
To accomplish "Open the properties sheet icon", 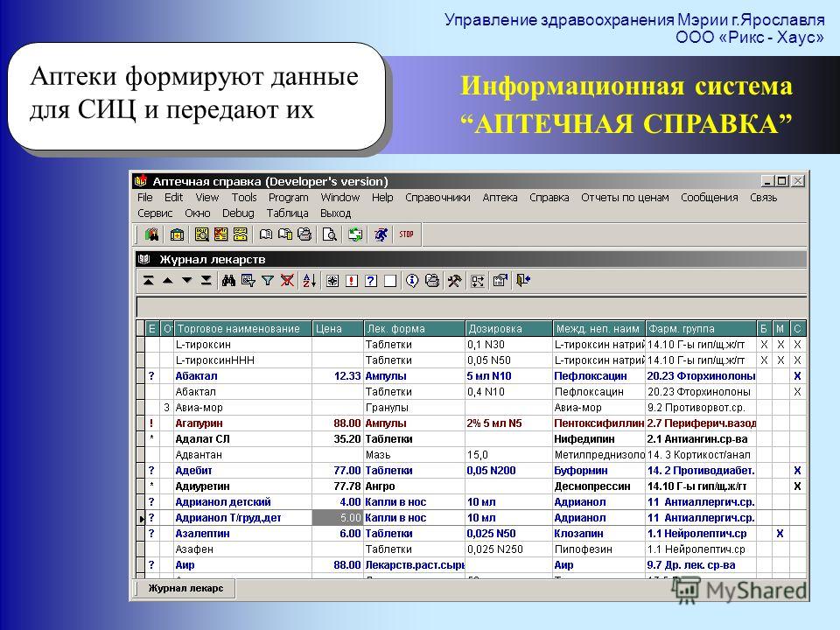I will (500, 280).
